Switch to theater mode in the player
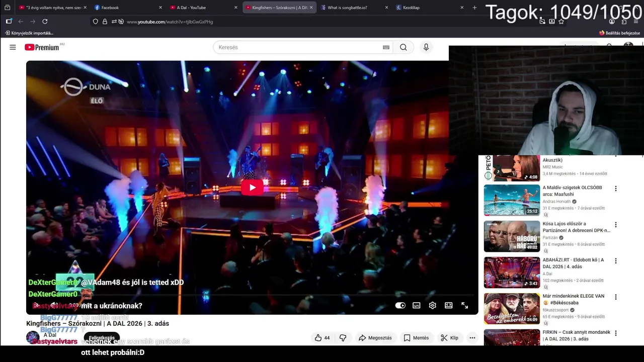The width and height of the screenshot is (644, 362). click(x=449, y=305)
